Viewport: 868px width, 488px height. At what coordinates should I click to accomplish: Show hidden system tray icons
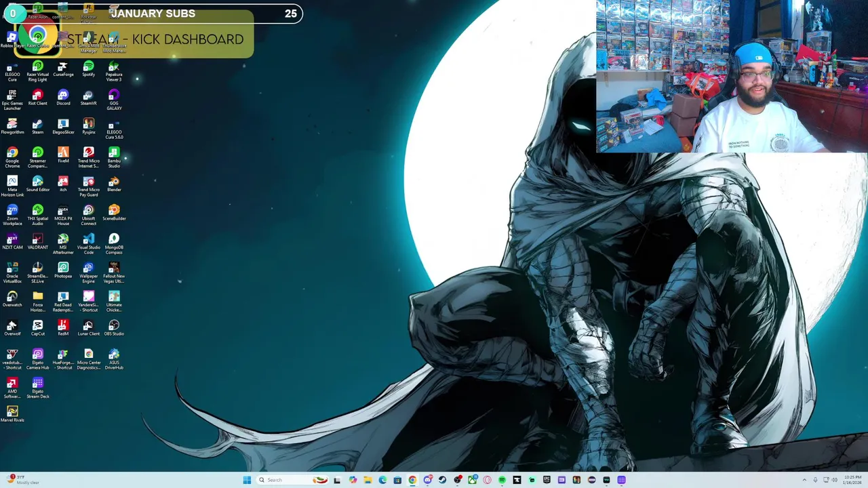805,480
